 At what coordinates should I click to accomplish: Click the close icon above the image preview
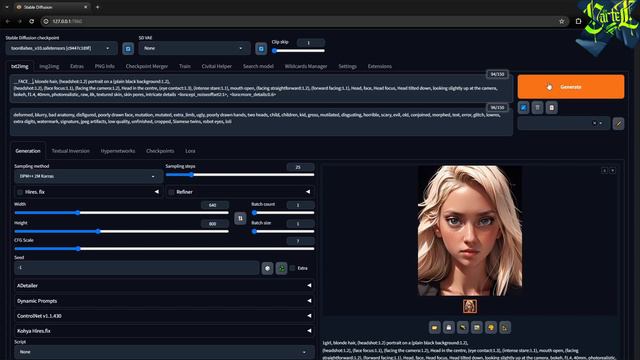(x=613, y=171)
